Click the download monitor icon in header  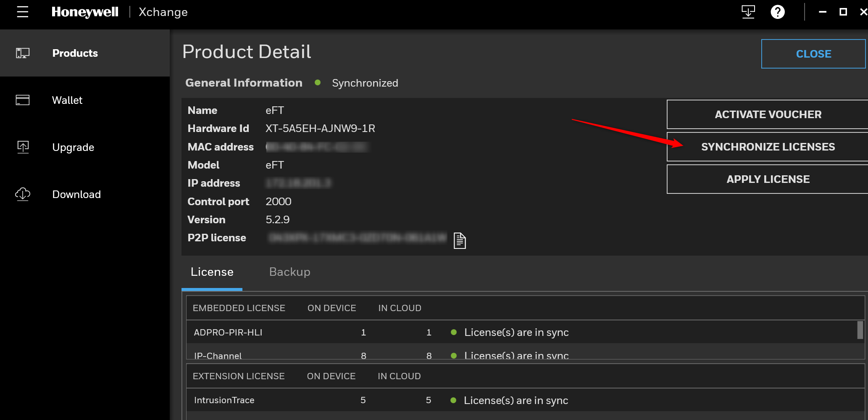pos(748,12)
